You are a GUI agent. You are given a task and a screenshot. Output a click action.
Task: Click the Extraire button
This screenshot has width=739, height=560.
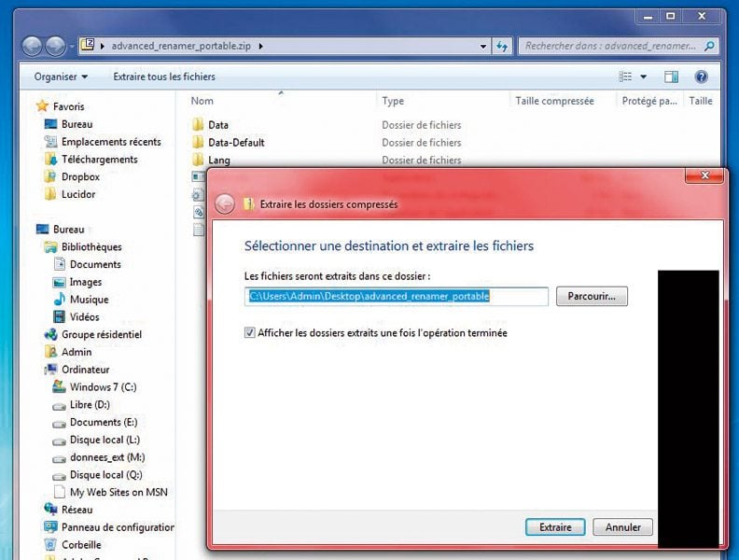click(555, 527)
